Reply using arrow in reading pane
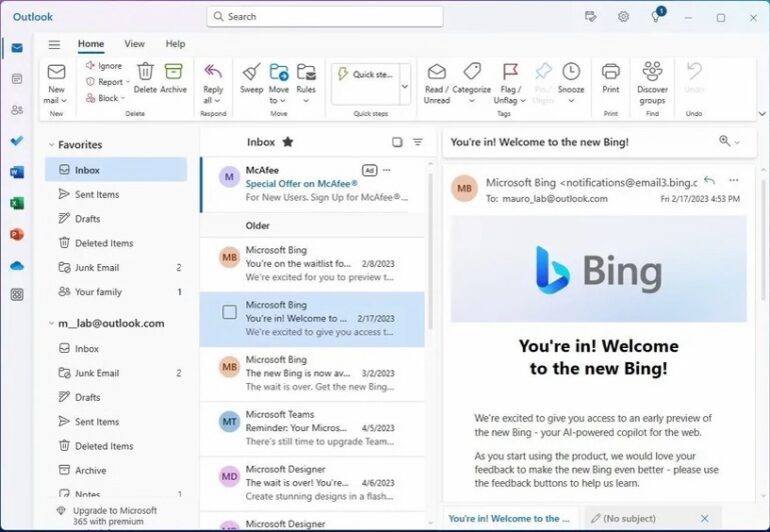 (709, 180)
